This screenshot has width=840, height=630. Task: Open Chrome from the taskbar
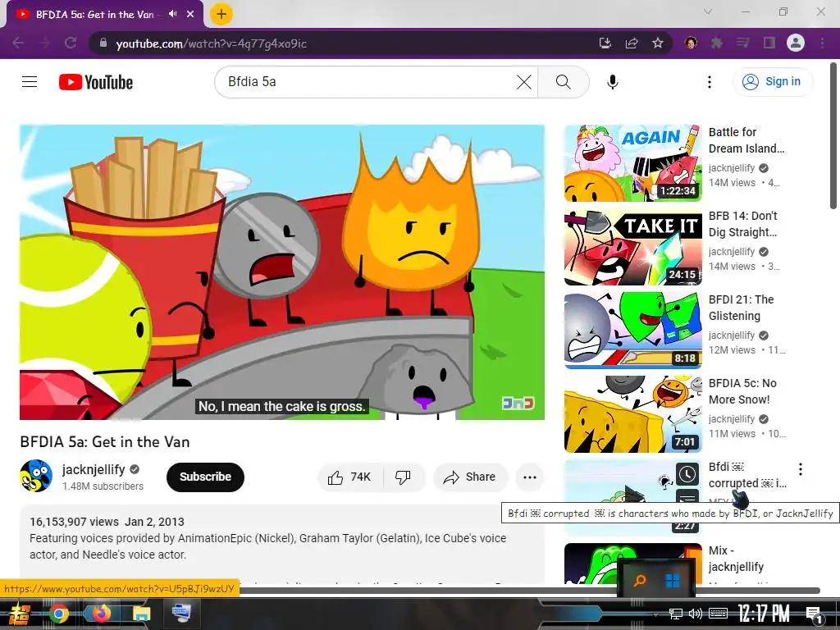click(59, 614)
